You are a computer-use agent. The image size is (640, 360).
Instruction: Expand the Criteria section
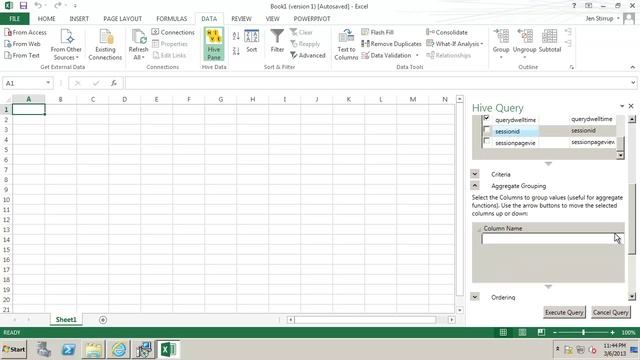click(x=475, y=174)
